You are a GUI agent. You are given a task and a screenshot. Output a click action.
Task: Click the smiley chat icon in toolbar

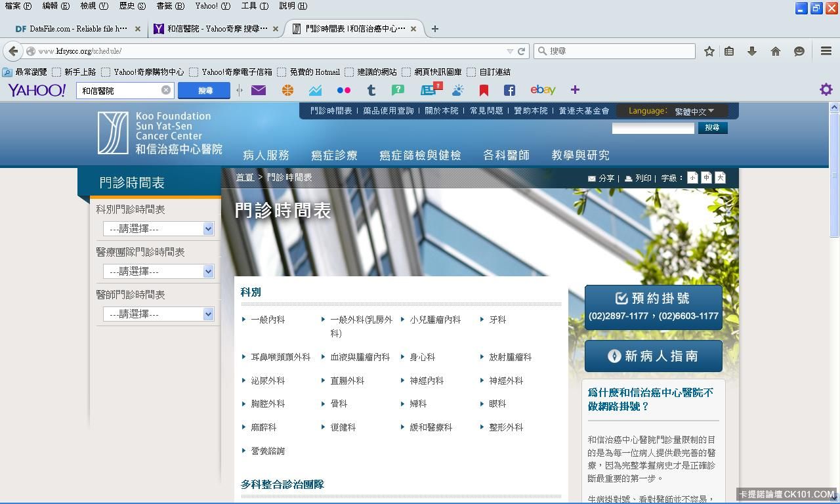[799, 51]
